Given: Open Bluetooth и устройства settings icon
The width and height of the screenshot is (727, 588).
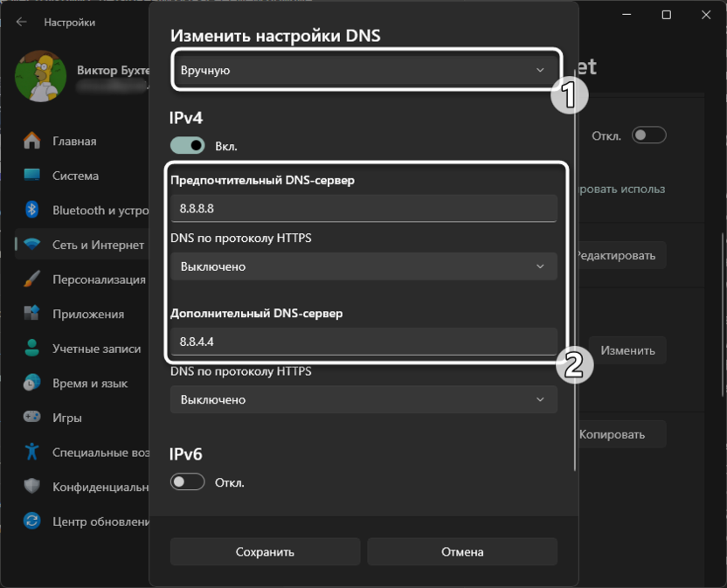Looking at the screenshot, I should click(33, 210).
